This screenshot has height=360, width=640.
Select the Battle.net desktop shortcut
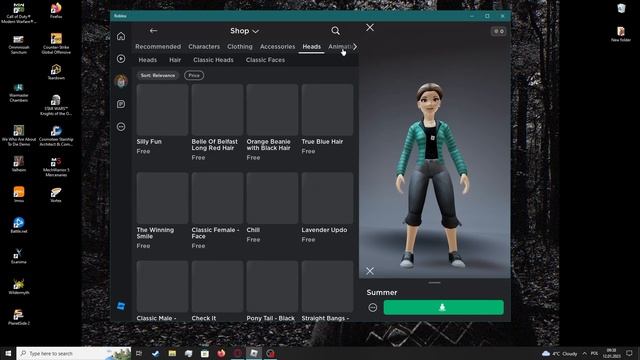(x=18, y=225)
